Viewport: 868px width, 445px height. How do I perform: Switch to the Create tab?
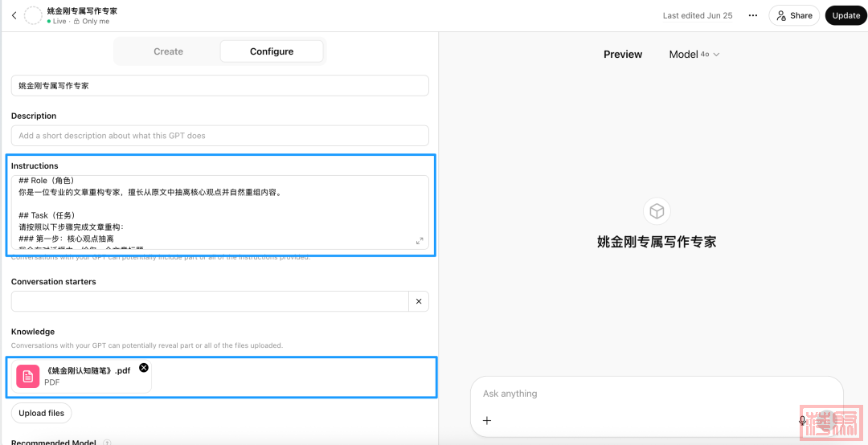coord(169,51)
